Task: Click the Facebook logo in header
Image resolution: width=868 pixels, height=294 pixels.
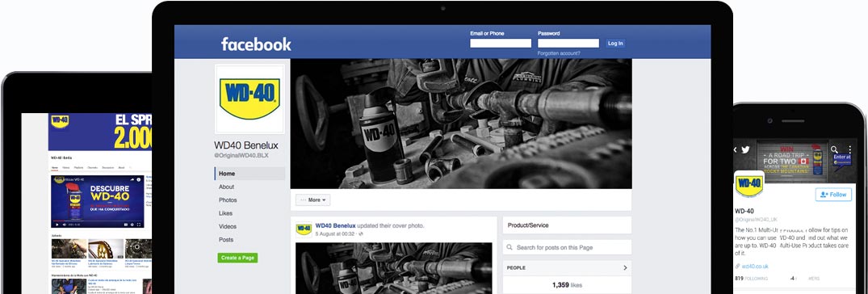Action: (x=256, y=44)
